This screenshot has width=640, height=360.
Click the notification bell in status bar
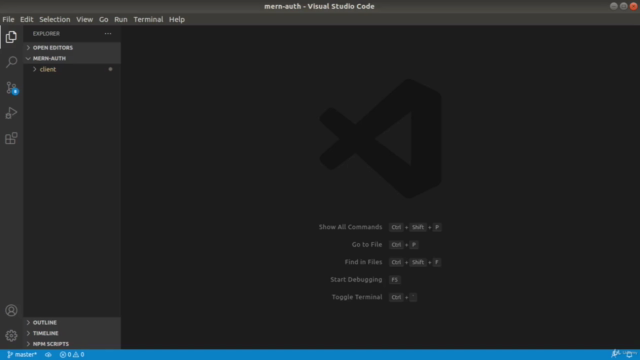(629, 354)
